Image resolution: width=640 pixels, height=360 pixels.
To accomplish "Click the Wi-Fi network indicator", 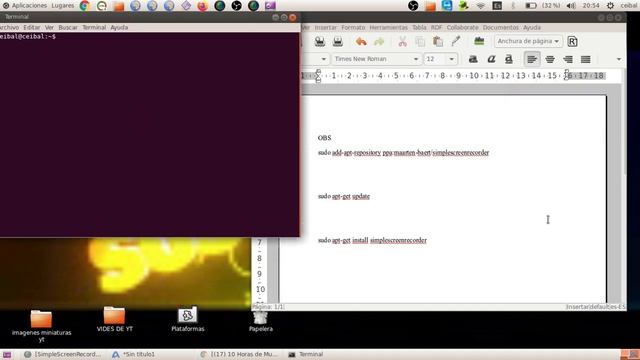I will point(480,6).
